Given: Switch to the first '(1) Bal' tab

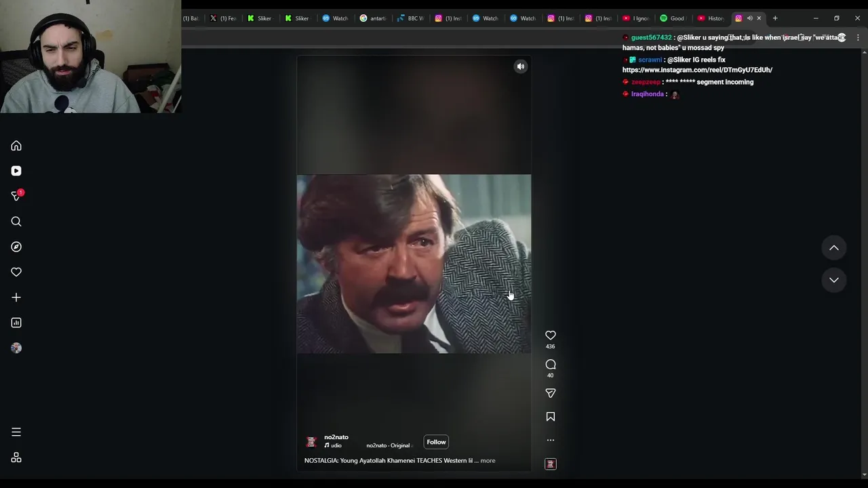Looking at the screenshot, I should [191, 18].
